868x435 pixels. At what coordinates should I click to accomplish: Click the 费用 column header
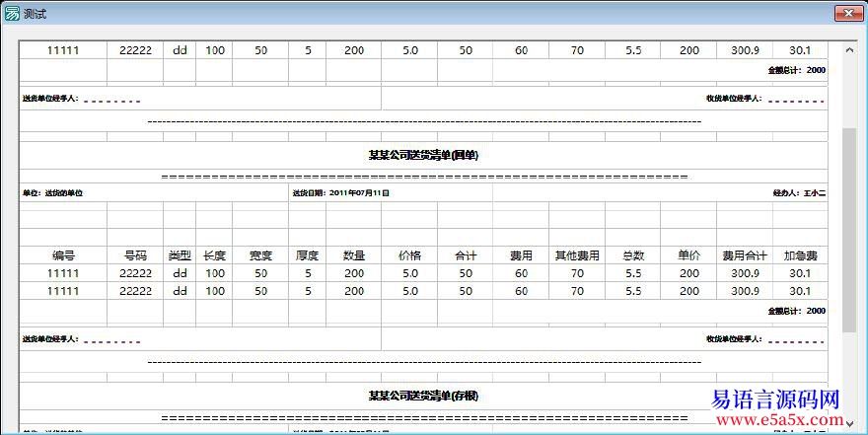521,255
